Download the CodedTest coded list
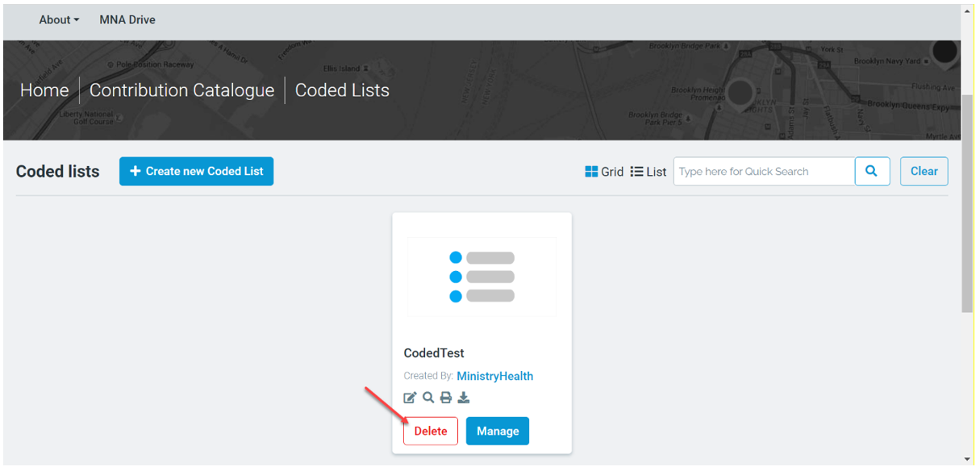Viewport: 980px width, 471px height. coord(464,398)
